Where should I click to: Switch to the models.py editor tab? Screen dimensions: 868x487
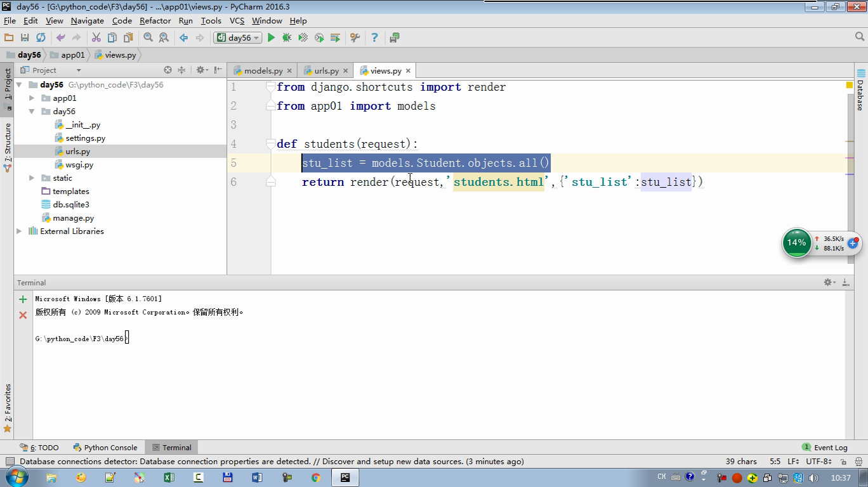click(263, 71)
